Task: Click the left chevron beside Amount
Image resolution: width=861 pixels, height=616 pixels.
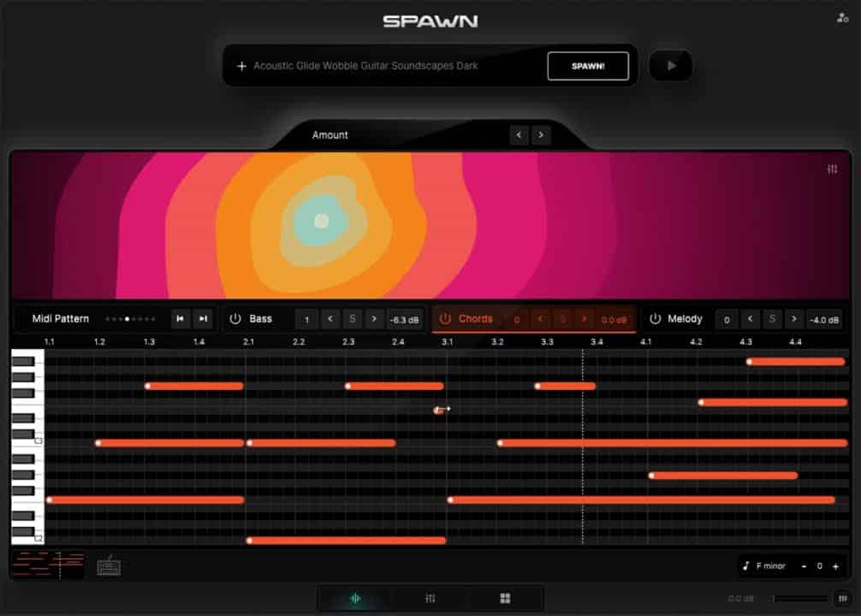Action: [x=520, y=135]
